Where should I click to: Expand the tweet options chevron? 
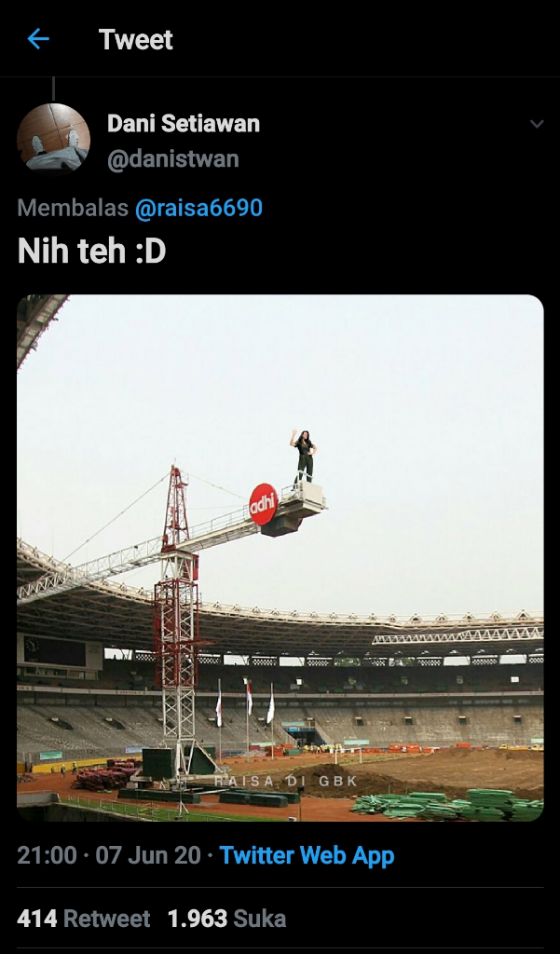click(x=537, y=124)
